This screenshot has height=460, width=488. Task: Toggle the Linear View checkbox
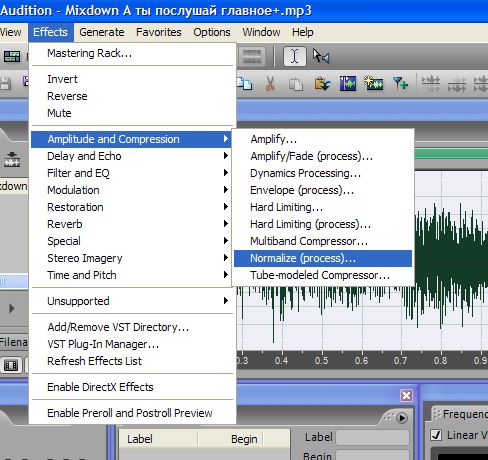pyautogui.click(x=436, y=435)
